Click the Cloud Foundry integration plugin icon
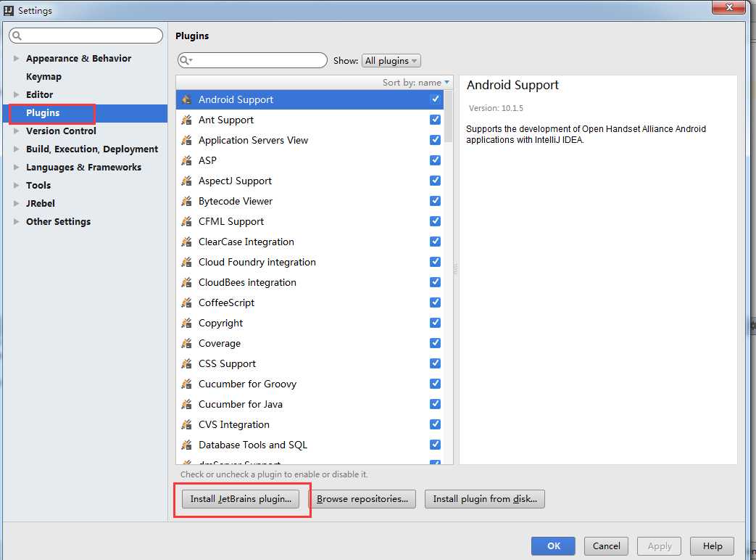756x560 pixels. (186, 262)
